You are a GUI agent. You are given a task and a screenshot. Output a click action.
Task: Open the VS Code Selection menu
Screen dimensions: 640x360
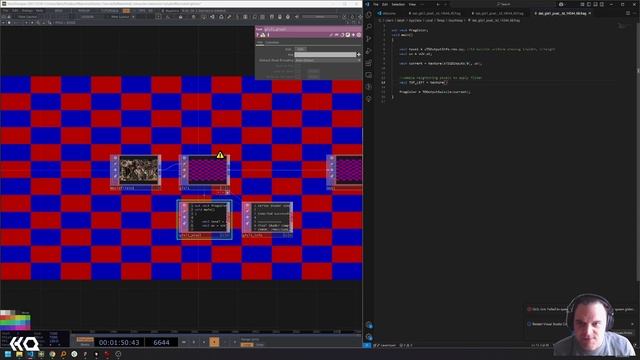tap(398, 4)
